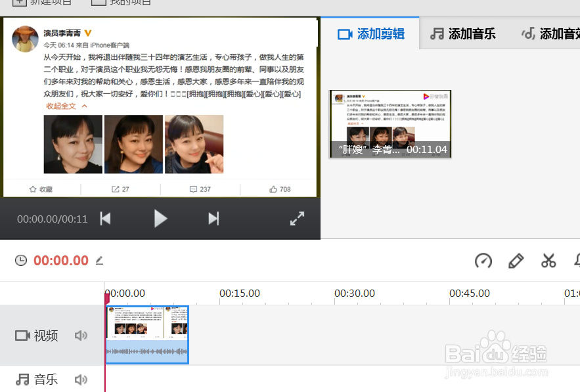Open the pencil editing tool above the timeline
Viewport: 580px width, 392px height.
tap(516, 261)
